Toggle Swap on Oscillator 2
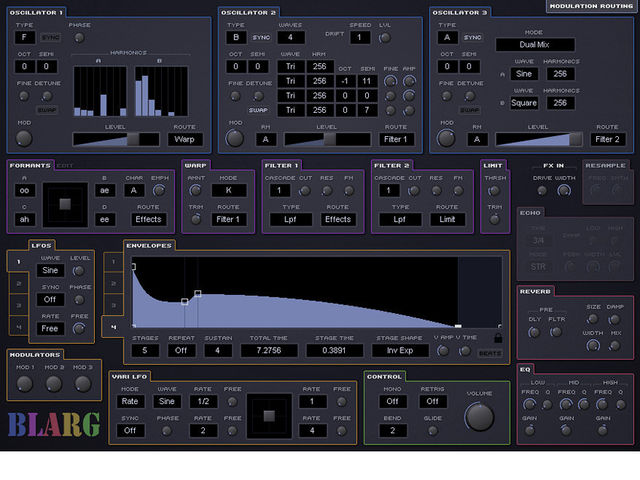 258,110
